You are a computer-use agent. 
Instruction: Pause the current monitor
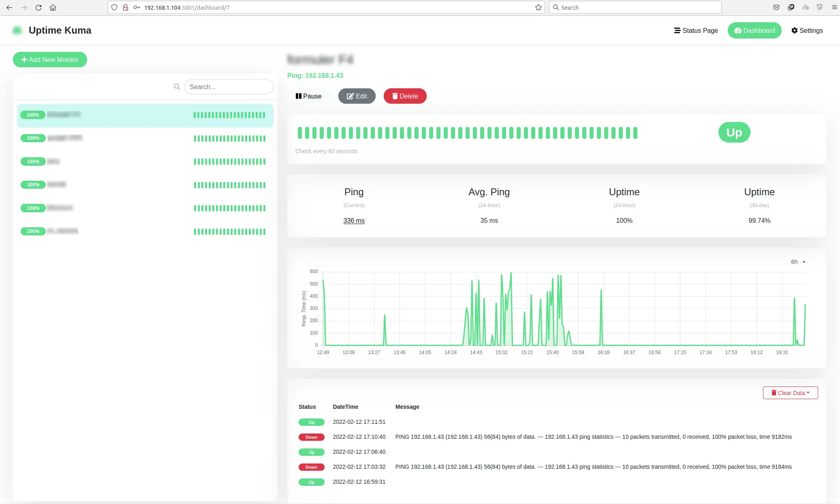point(308,96)
